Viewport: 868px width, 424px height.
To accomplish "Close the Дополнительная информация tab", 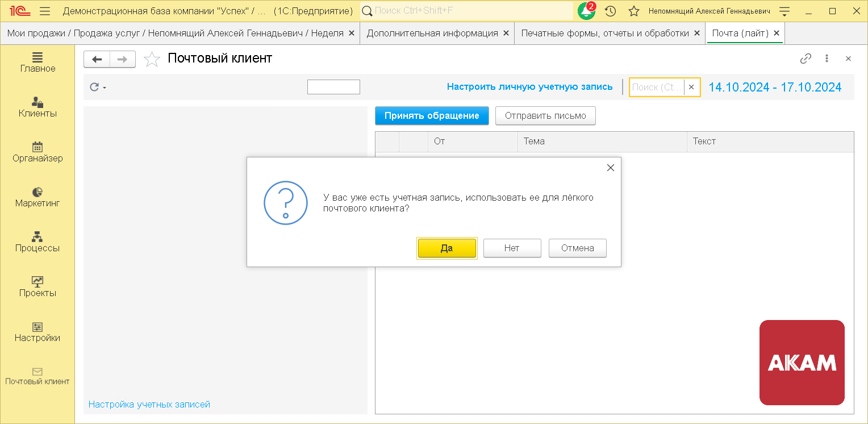I will coord(506,33).
